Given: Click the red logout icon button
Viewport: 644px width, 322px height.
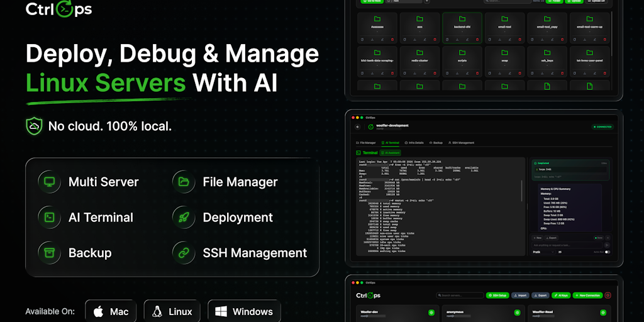Looking at the screenshot, I should 608,296.
